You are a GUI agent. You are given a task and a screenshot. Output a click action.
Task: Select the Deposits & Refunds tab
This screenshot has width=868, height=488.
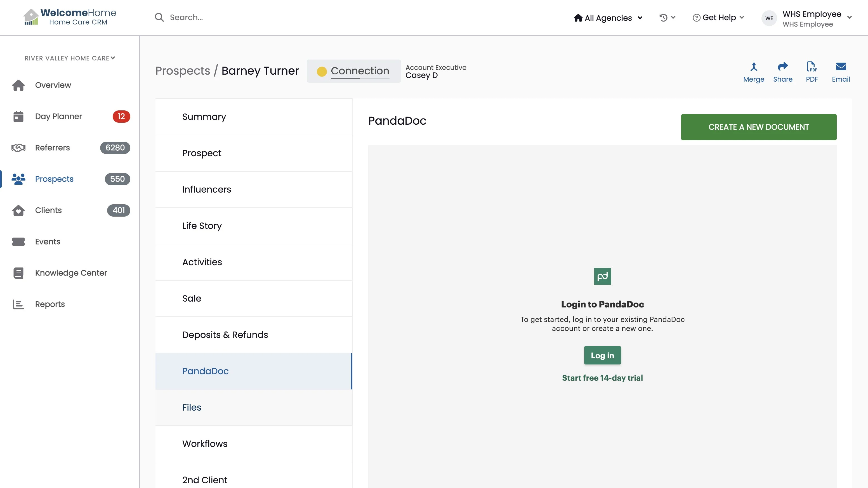click(225, 335)
